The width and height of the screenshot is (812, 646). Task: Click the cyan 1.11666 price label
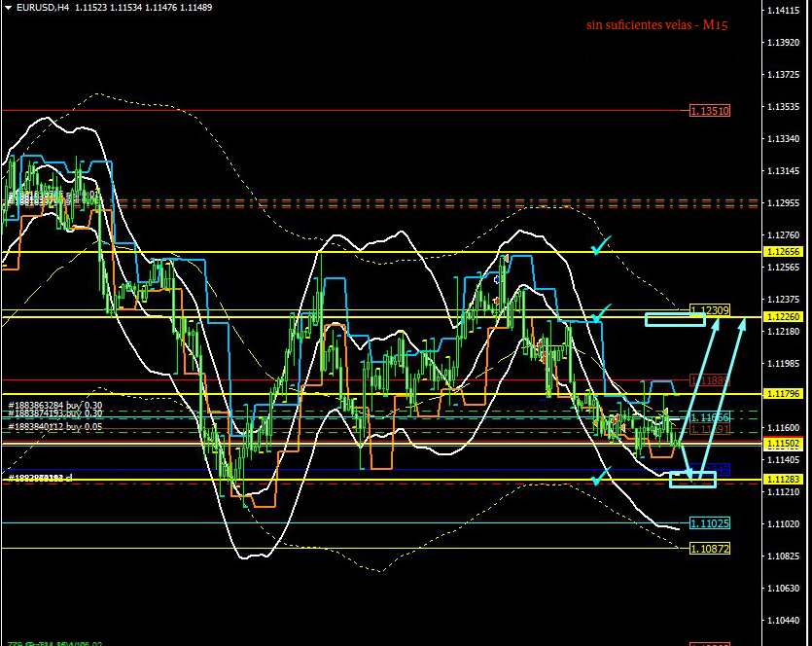[710, 417]
